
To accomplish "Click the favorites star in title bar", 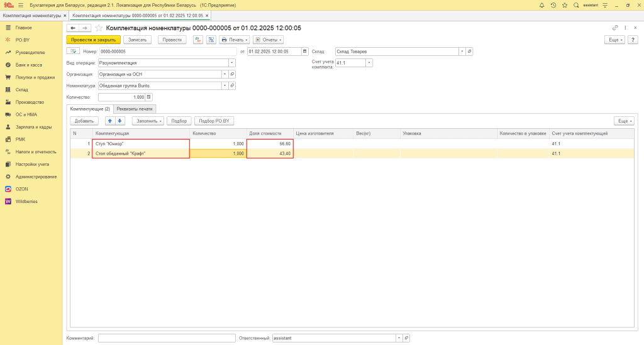I will (x=563, y=5).
